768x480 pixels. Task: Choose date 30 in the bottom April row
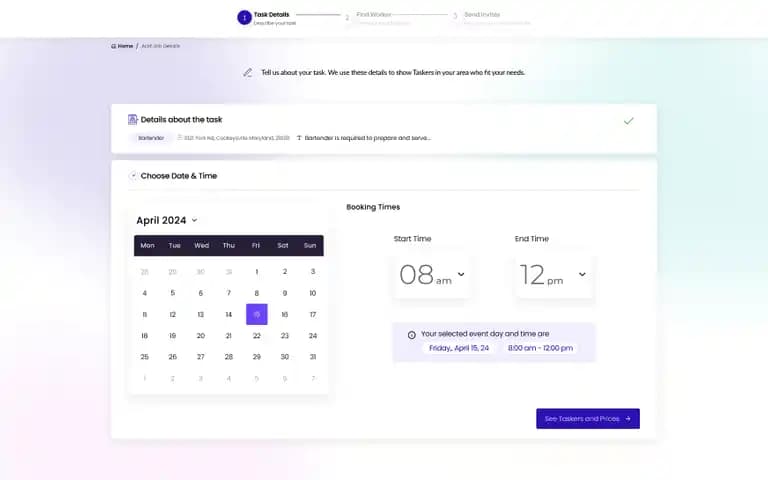[x=285, y=357]
